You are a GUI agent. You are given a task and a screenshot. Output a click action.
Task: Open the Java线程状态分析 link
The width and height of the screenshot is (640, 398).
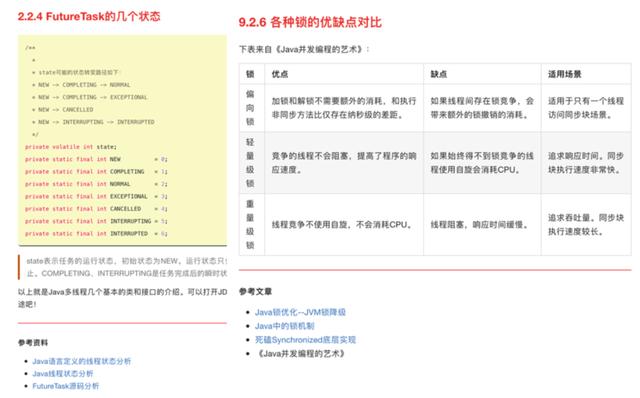pyautogui.click(x=63, y=374)
